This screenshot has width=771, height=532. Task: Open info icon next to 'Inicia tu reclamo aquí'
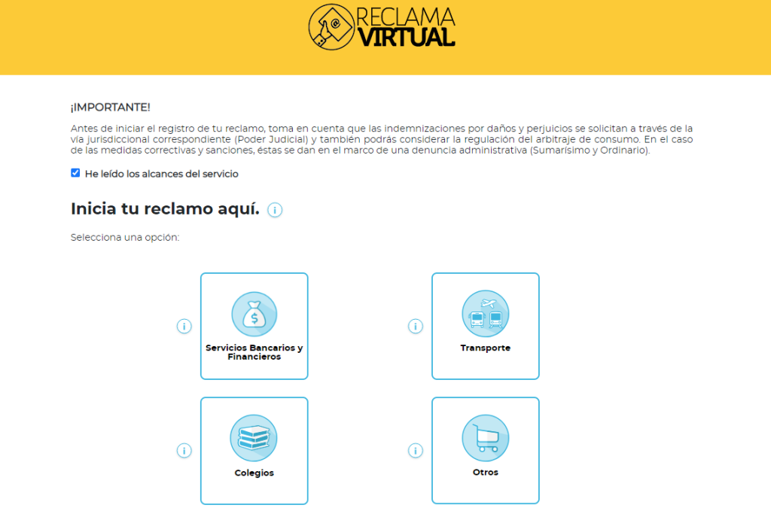[275, 210]
